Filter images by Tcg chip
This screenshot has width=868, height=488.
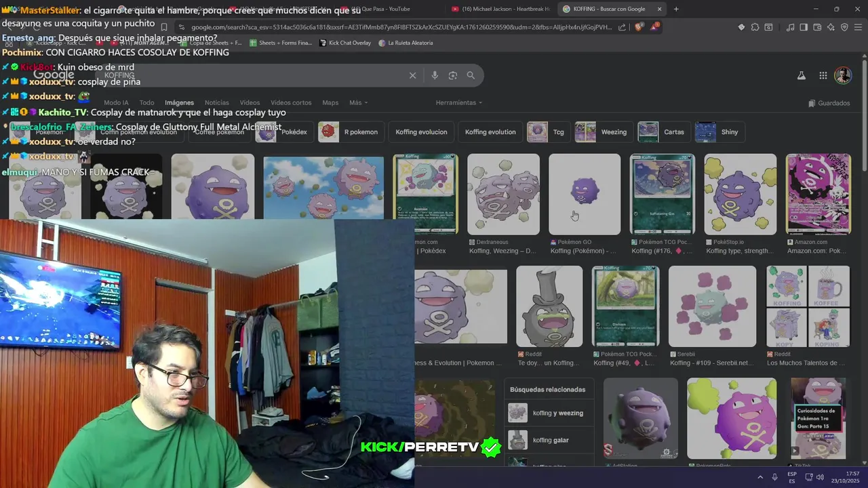(549, 132)
